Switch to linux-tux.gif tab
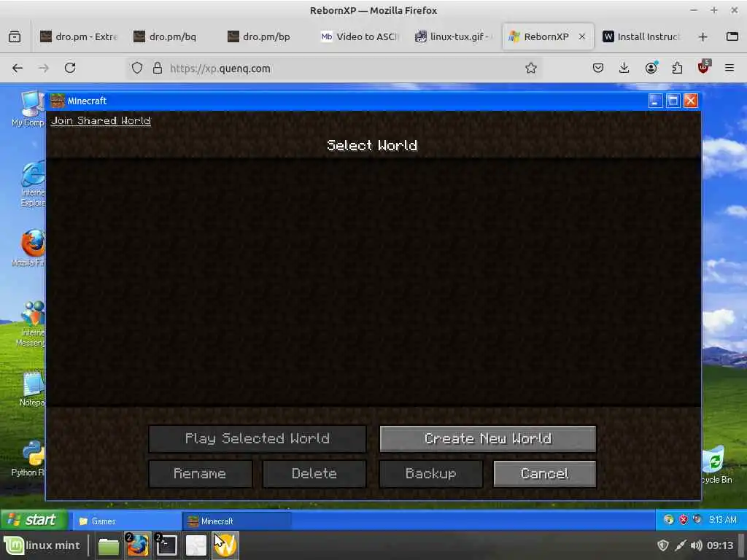This screenshot has width=747, height=560. click(452, 36)
